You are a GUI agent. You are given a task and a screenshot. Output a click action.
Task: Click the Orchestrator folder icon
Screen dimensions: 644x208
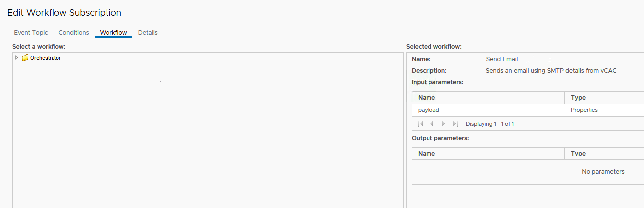(25, 58)
